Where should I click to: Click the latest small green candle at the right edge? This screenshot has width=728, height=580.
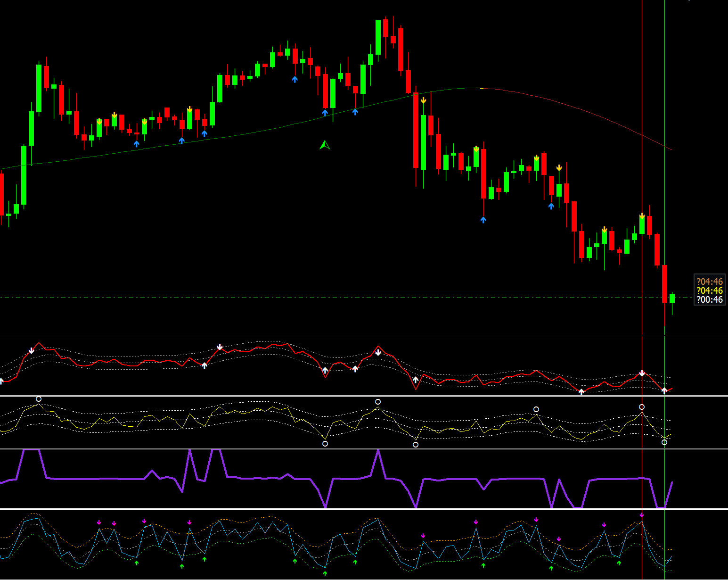(672, 299)
